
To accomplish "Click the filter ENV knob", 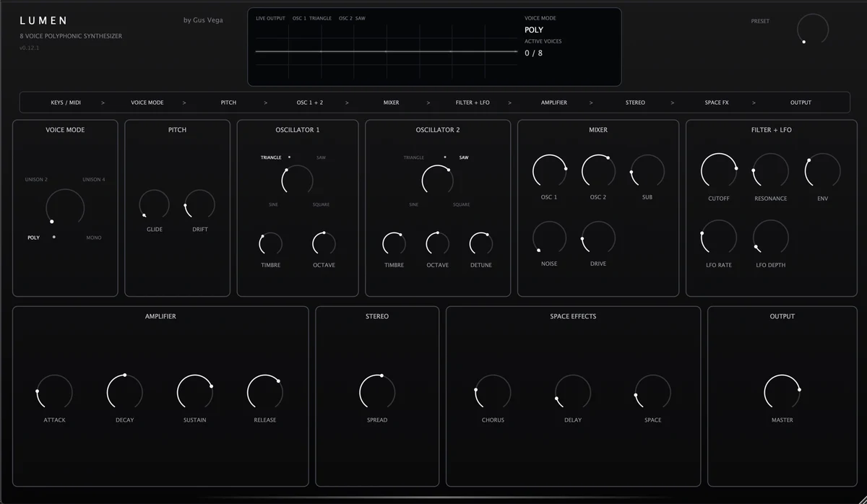I will pyautogui.click(x=823, y=172).
